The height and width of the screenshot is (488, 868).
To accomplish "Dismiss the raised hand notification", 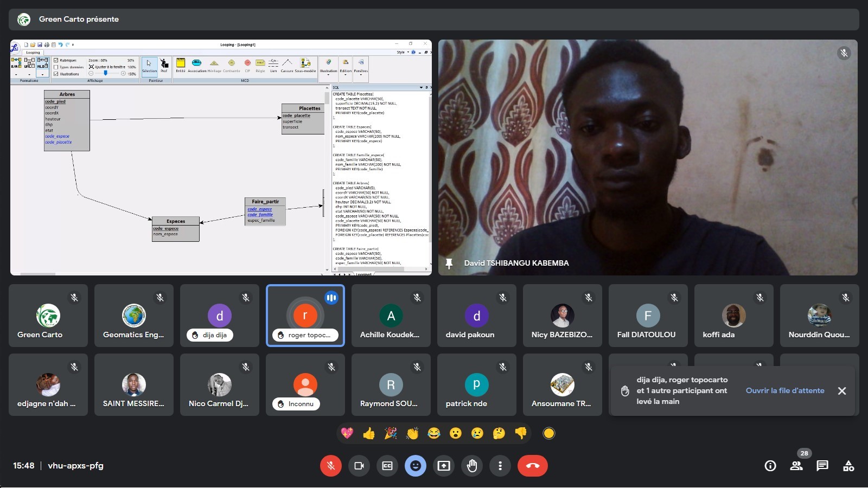I will point(842,391).
